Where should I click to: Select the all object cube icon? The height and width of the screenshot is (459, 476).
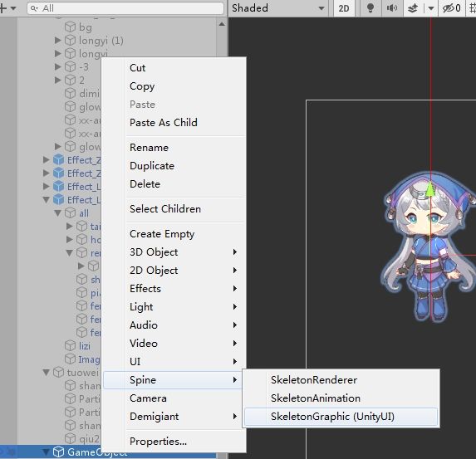[x=70, y=213]
